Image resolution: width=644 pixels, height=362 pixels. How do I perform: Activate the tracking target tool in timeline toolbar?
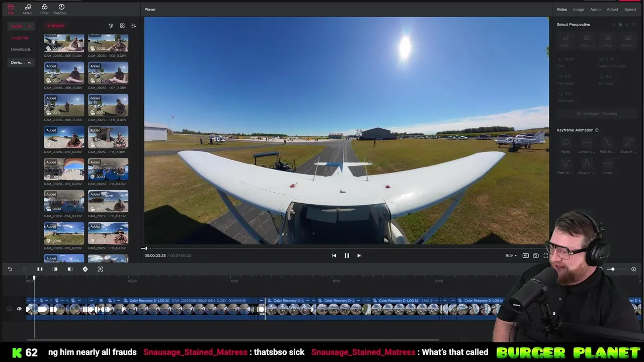tap(100, 269)
